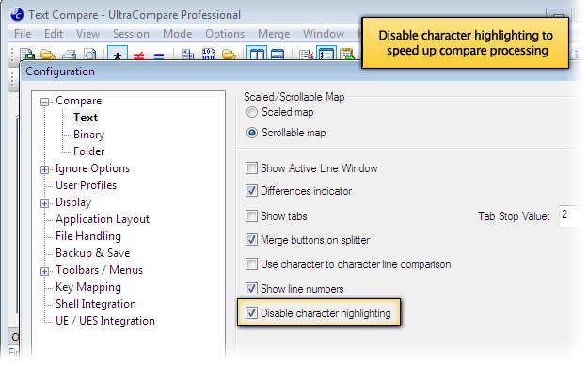Click the red not-equal differences icon

pos(138,56)
